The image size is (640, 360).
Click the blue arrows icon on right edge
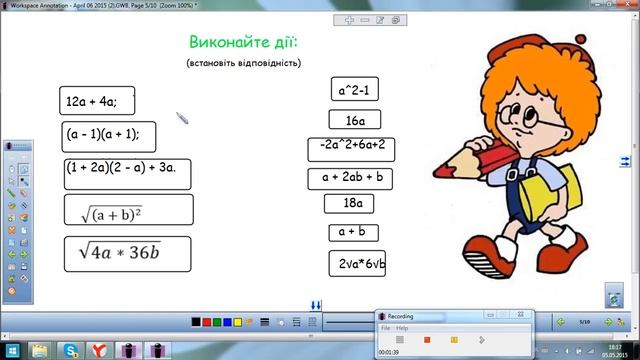624,162
